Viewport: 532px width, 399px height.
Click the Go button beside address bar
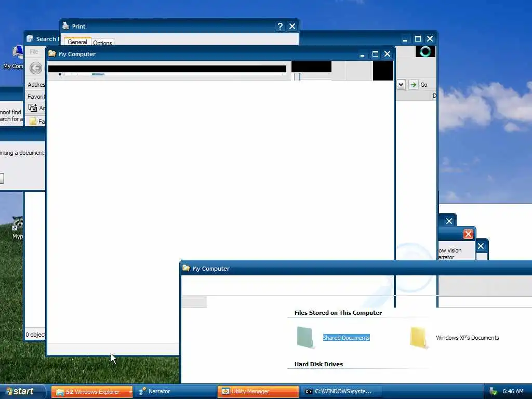click(418, 85)
